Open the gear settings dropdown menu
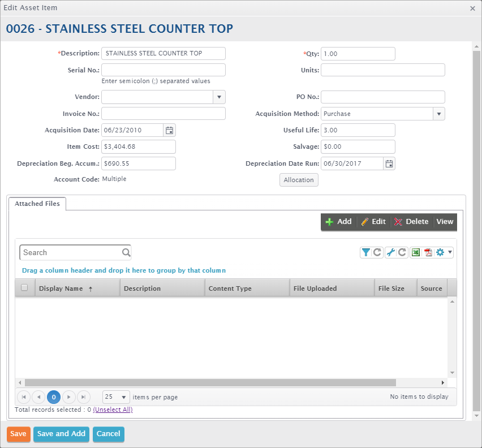This screenshot has height=448, width=482. point(444,252)
